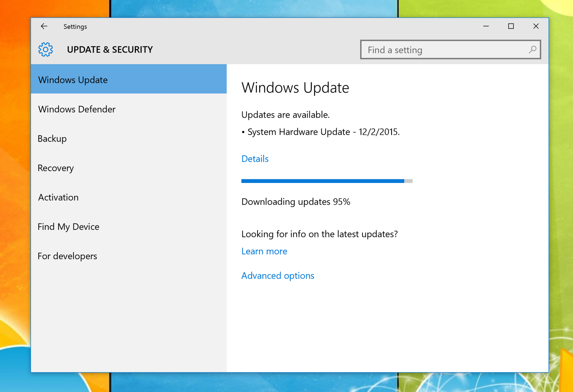
Task: Click System Hardware Update Details link
Action: (256, 158)
